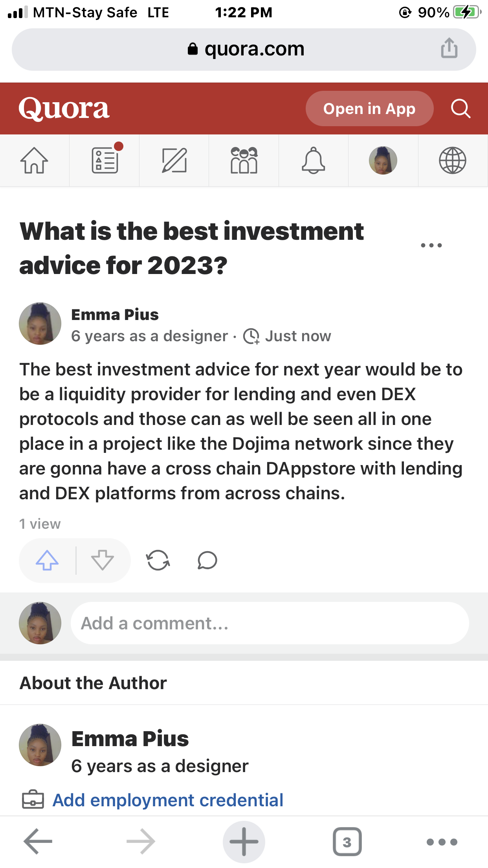Open the three-dot menu beside the question
This screenshot has height=868, width=488.
(431, 245)
